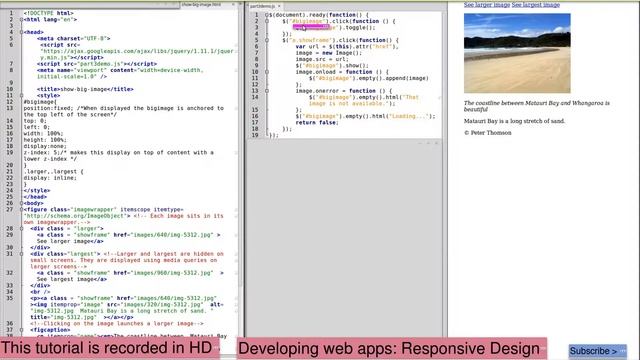Select the part3demo.js editor tab

pyautogui.click(x=262, y=6)
